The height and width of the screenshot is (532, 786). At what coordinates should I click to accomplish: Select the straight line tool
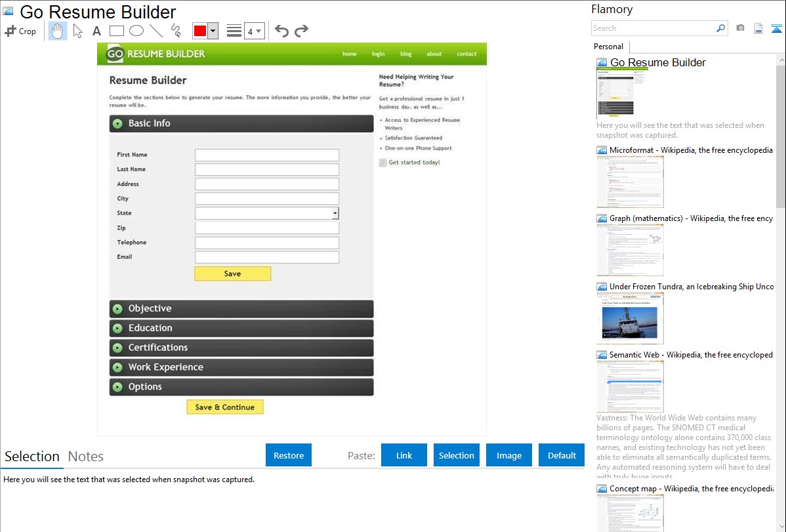[156, 31]
